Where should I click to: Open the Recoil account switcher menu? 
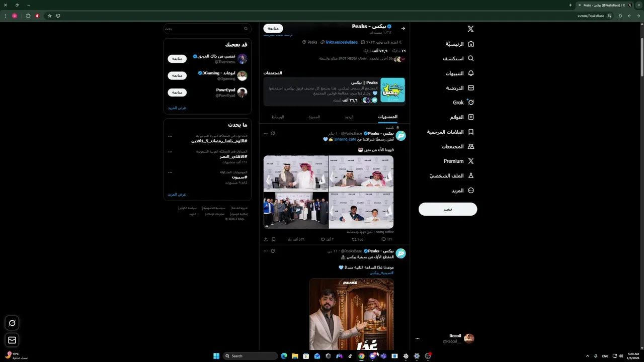click(x=446, y=338)
